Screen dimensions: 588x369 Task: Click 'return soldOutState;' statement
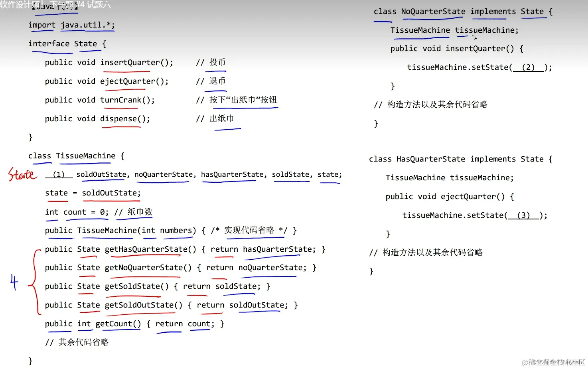243,305
